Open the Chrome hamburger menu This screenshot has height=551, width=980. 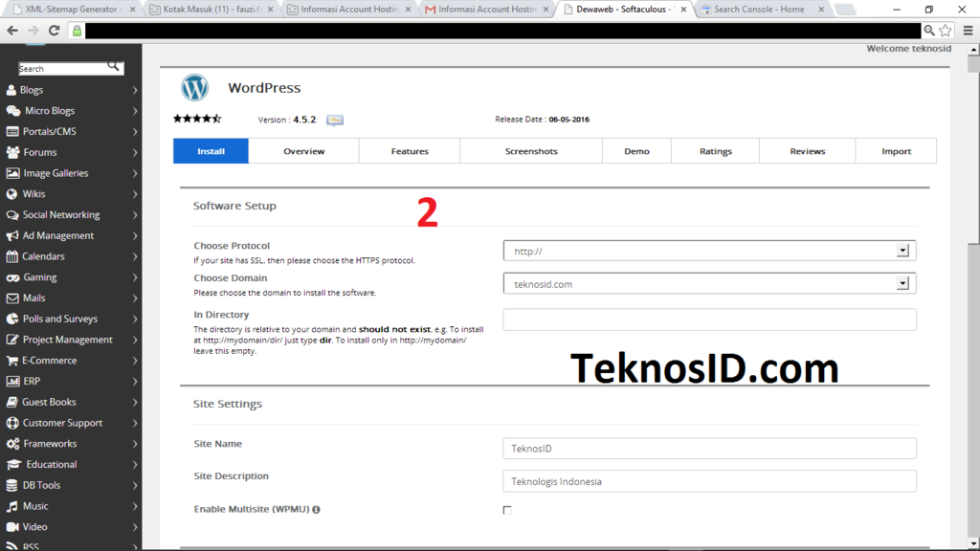point(969,30)
